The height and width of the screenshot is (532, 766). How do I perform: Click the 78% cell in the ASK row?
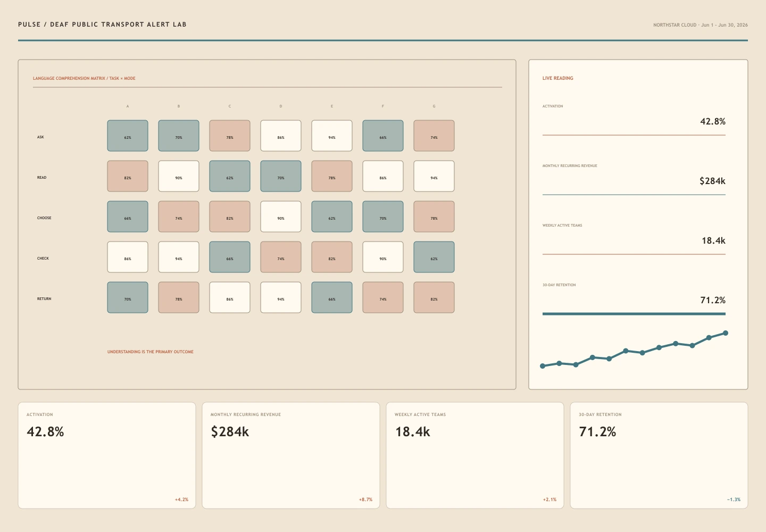pos(230,136)
